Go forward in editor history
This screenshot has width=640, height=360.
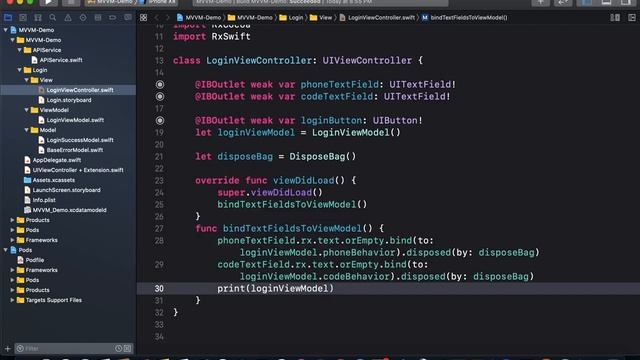167,18
